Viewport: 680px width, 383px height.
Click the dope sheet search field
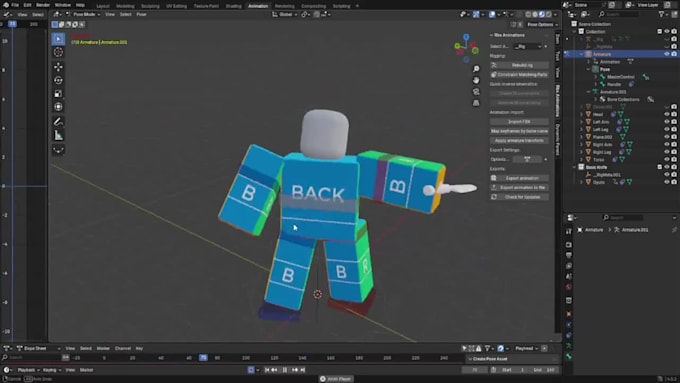[x=30, y=357]
